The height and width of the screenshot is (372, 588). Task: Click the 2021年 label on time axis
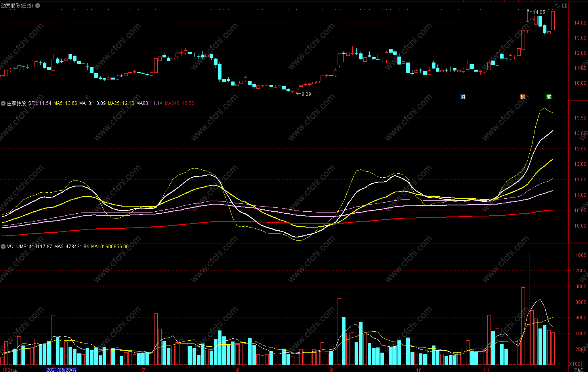coord(10,370)
